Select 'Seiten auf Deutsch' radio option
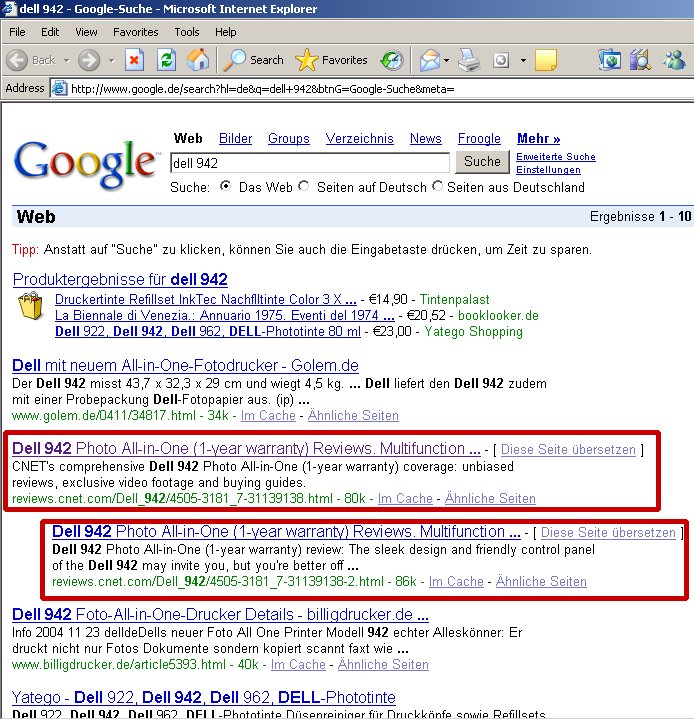Image resolution: width=694 pixels, height=720 pixels. click(303, 186)
